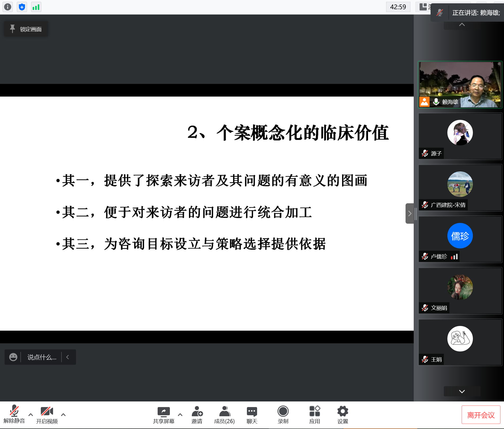Collapse the participant video sidebar arrow
The image size is (504, 429).
click(x=410, y=213)
